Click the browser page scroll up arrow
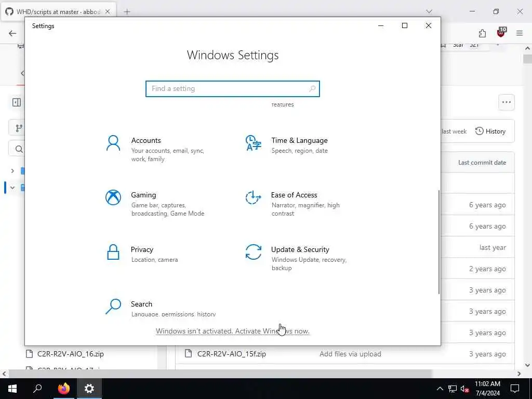Image resolution: width=532 pixels, height=399 pixels. click(527, 48)
